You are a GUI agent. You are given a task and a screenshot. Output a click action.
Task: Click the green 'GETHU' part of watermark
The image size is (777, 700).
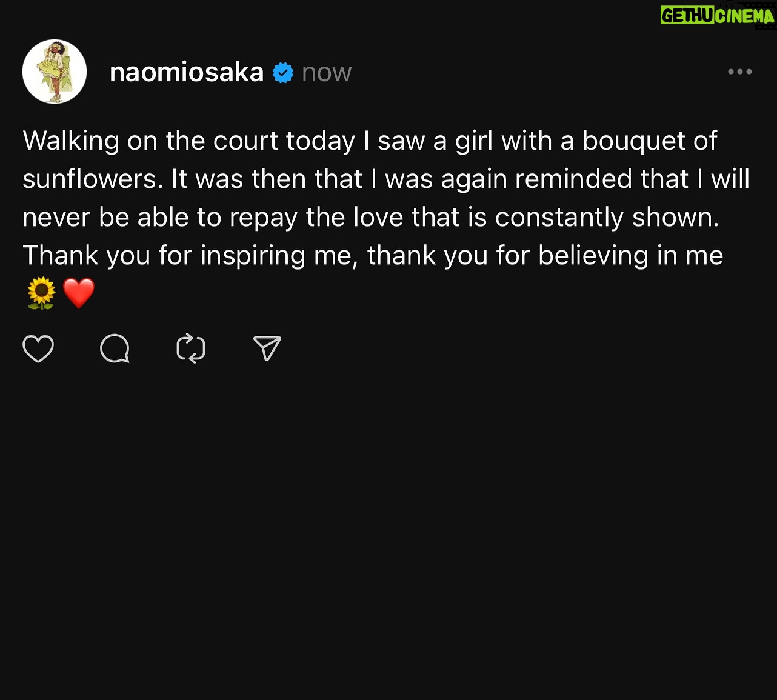(687, 15)
